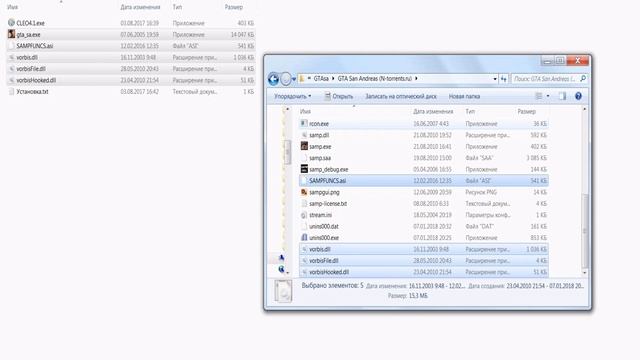
Task: Toggle the preview pane icon
Action: pos(562,96)
